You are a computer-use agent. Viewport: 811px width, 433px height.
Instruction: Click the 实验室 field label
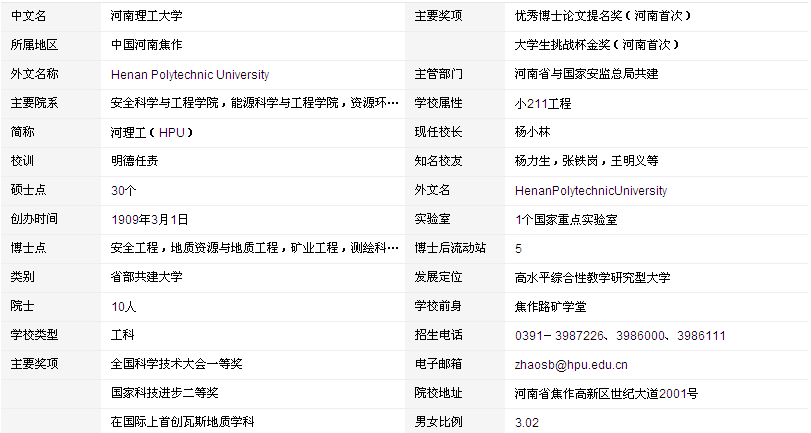tap(432, 219)
